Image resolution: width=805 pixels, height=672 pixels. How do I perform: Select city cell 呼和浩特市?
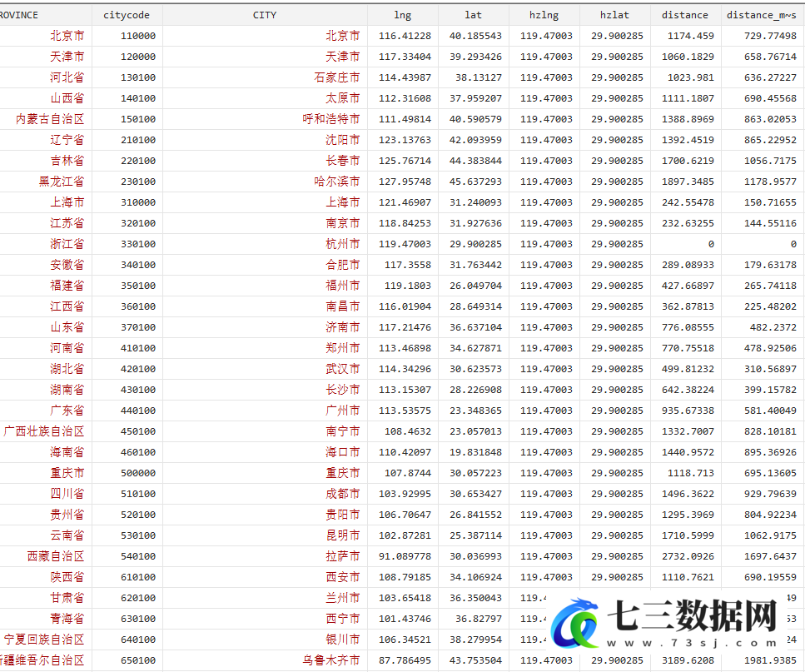(x=331, y=119)
